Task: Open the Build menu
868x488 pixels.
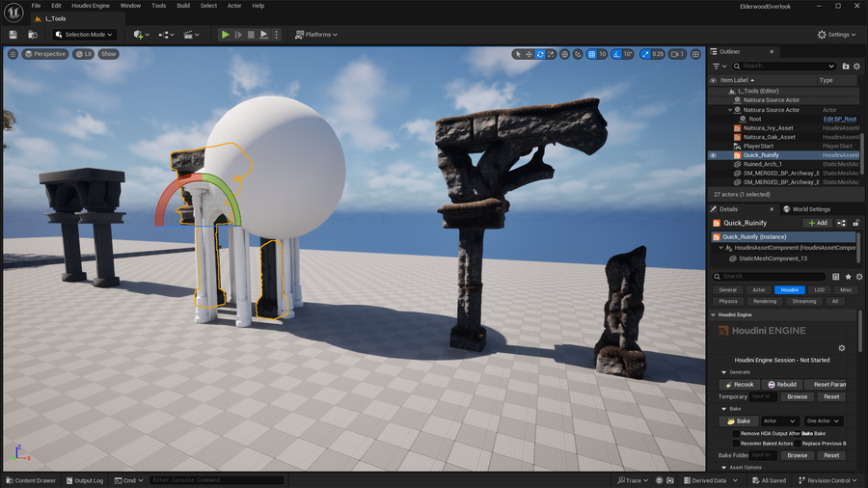Action: tap(183, 6)
